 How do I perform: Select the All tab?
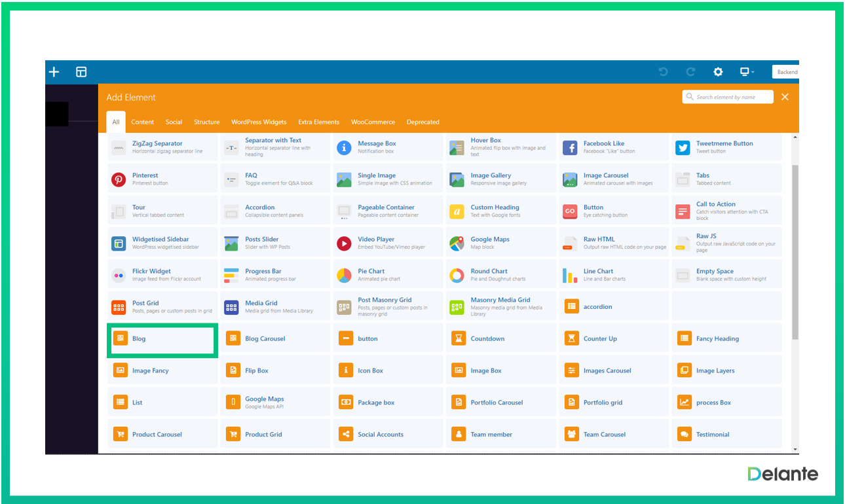point(115,122)
